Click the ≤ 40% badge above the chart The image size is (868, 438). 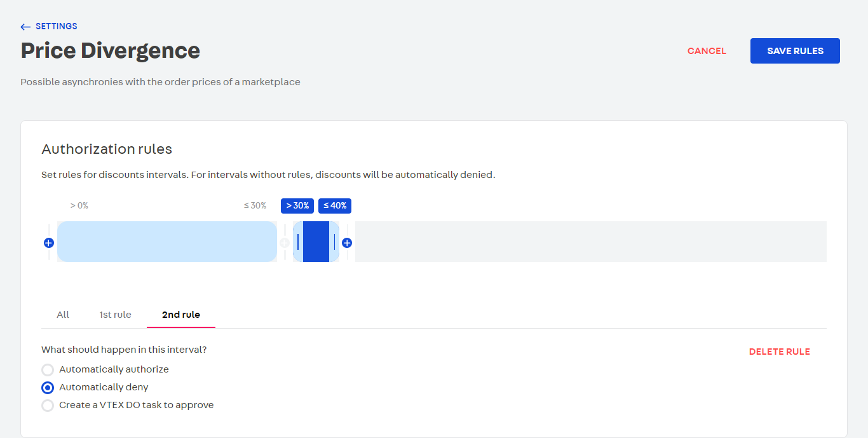pos(335,205)
